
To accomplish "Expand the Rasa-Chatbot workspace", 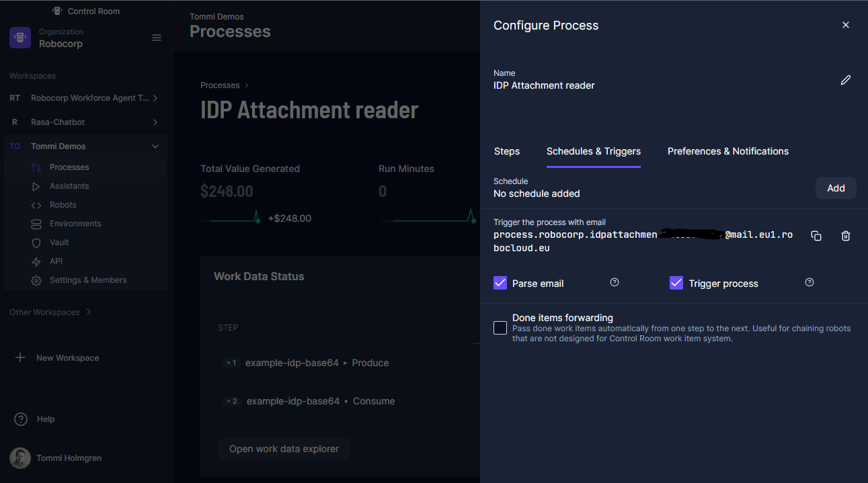I will click(x=155, y=122).
